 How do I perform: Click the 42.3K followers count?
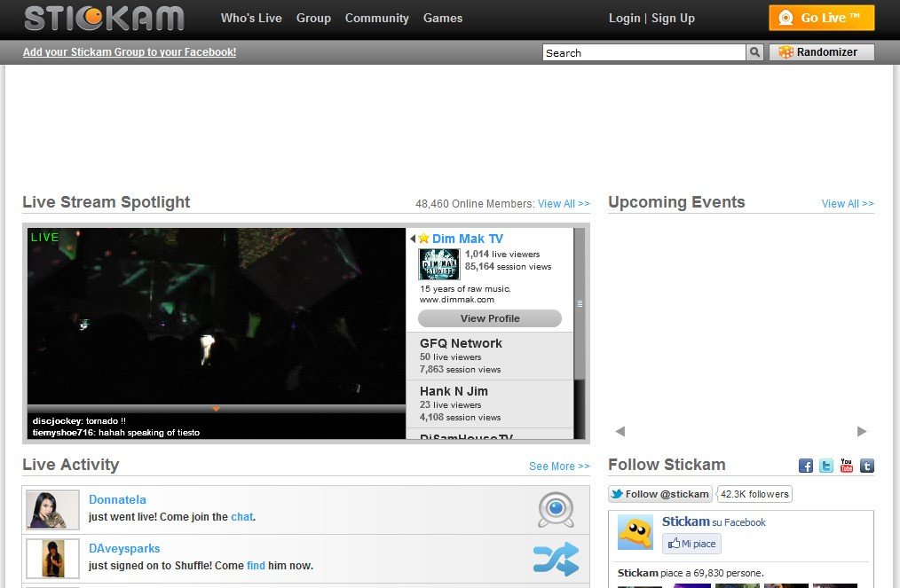[x=754, y=494]
